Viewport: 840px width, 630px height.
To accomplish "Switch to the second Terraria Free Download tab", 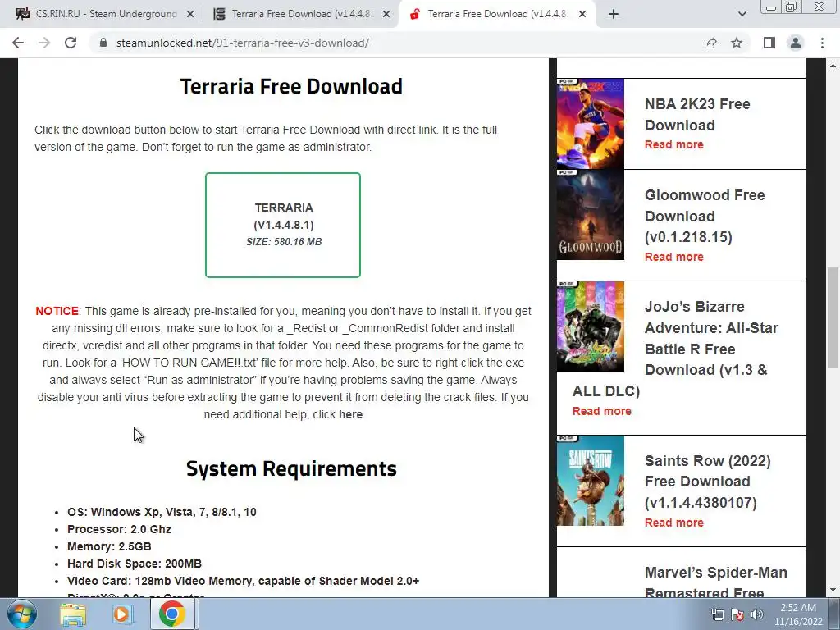I will (x=300, y=14).
